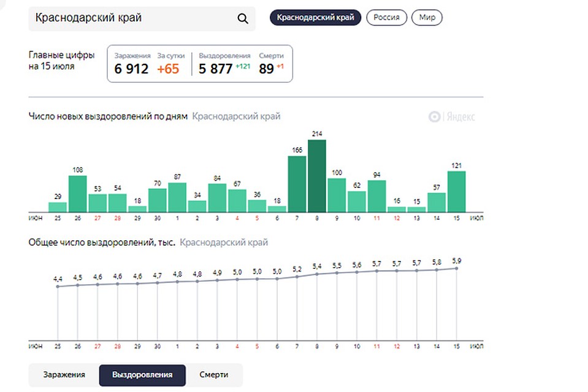Switch region to Россия
The width and height of the screenshot is (588, 392).
(x=386, y=17)
